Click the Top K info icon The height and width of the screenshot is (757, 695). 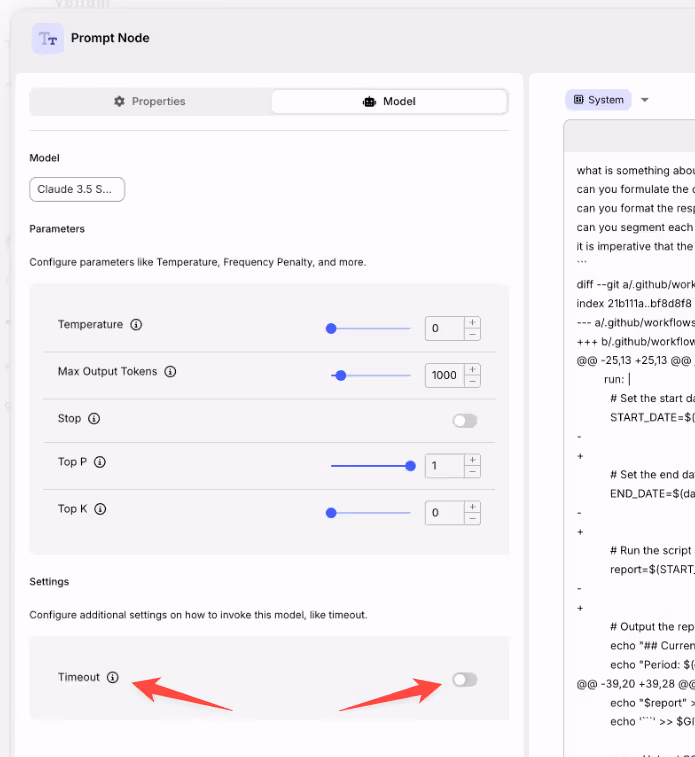point(100,509)
